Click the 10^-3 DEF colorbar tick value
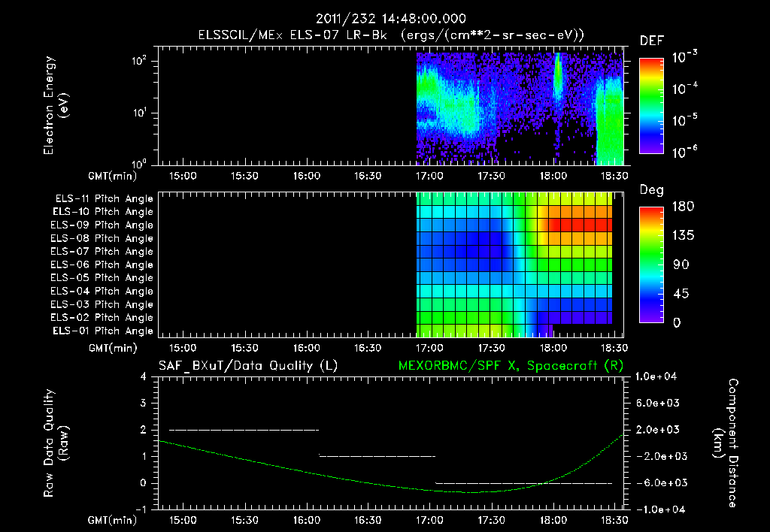The image size is (770, 532). 685,58
